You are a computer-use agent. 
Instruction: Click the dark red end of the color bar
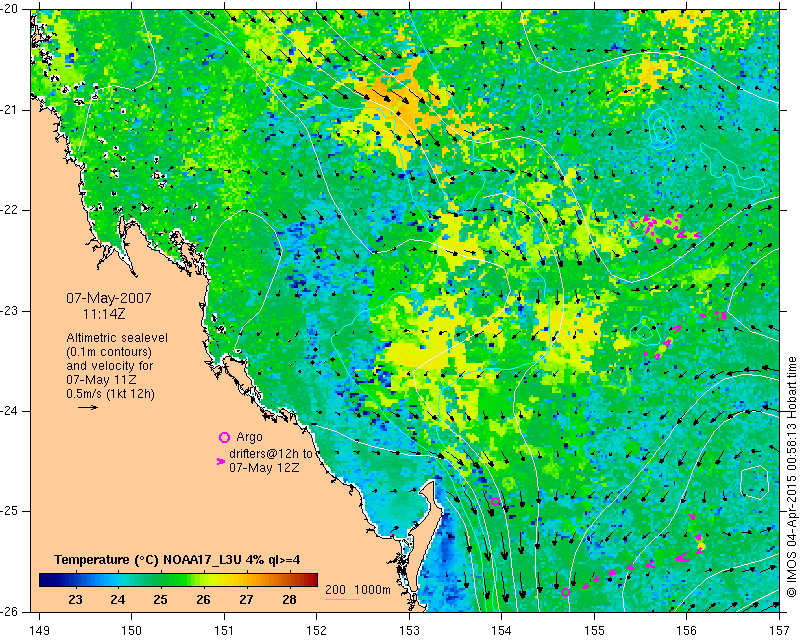(x=312, y=580)
